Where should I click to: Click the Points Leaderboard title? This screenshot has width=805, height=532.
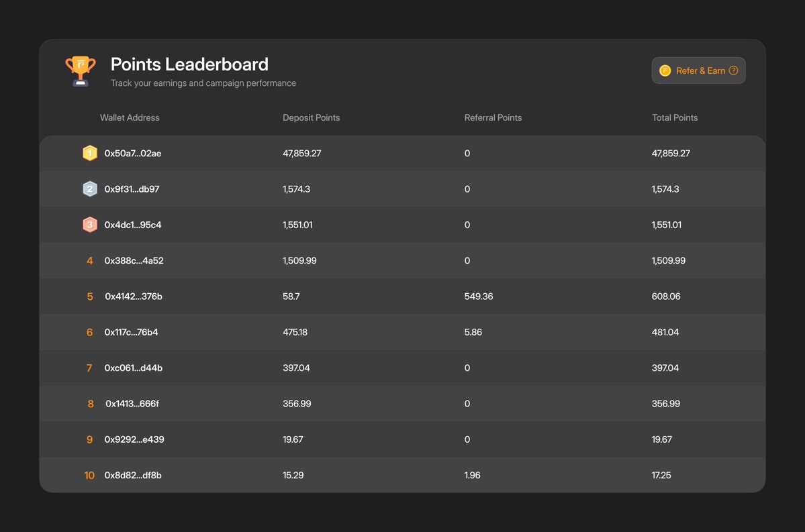(189, 64)
